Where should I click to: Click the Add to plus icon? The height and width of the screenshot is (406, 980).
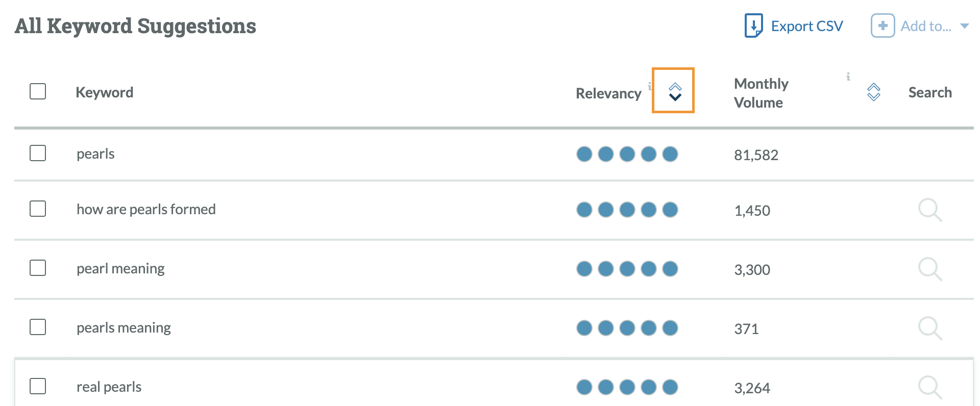883,26
